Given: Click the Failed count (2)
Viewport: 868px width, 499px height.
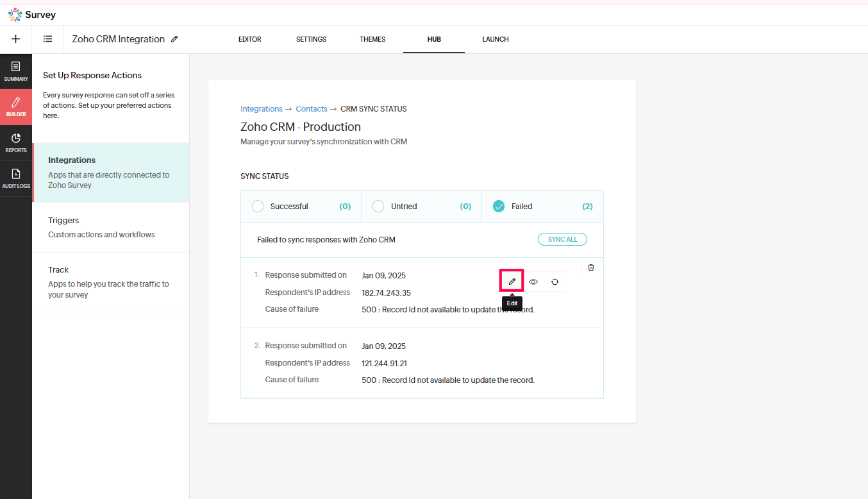Looking at the screenshot, I should point(587,207).
